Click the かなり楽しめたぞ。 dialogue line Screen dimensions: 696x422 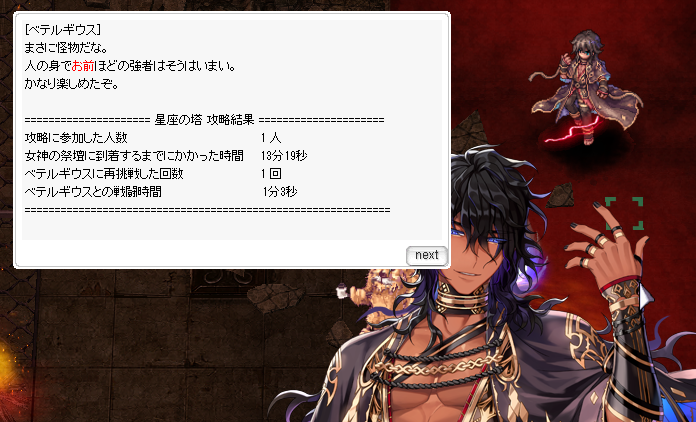click(71, 84)
